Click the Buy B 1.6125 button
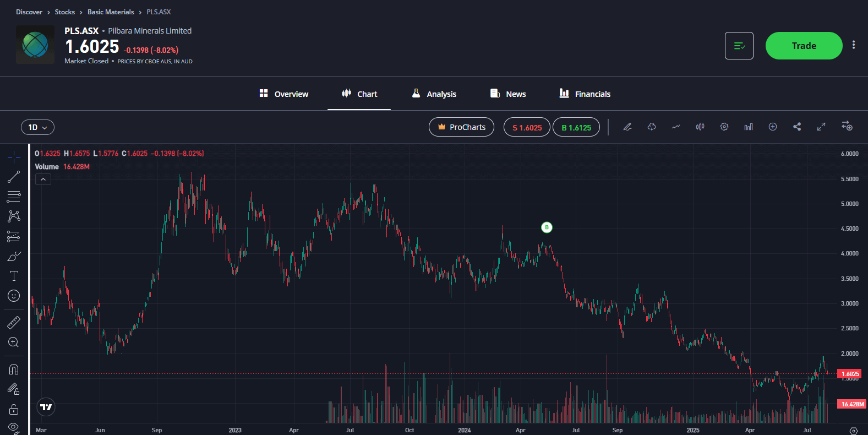Viewport: 868px width, 435px height. [x=576, y=127]
